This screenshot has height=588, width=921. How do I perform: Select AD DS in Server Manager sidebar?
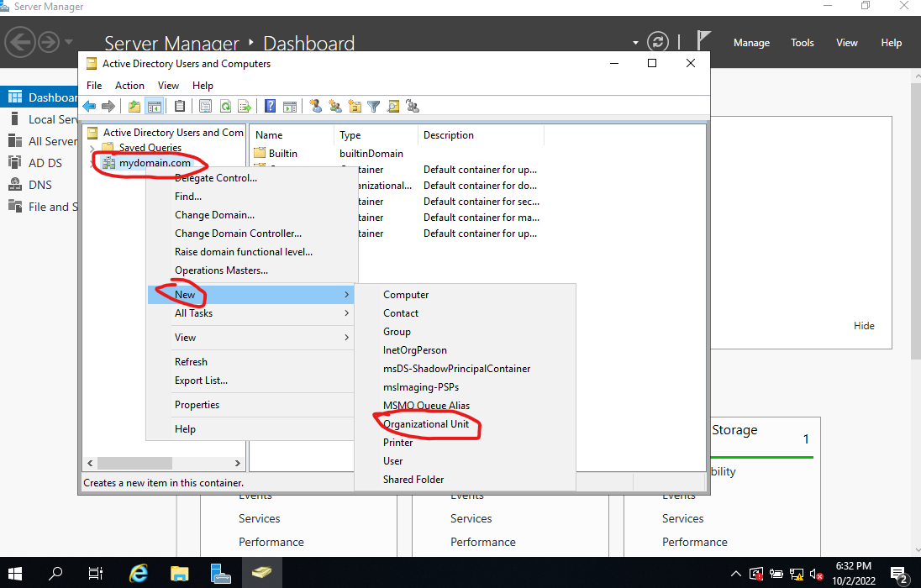pos(39,163)
